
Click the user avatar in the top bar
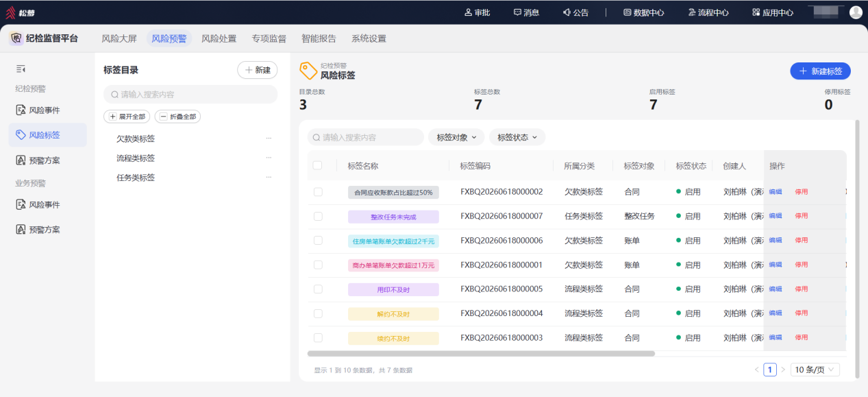(x=856, y=12)
